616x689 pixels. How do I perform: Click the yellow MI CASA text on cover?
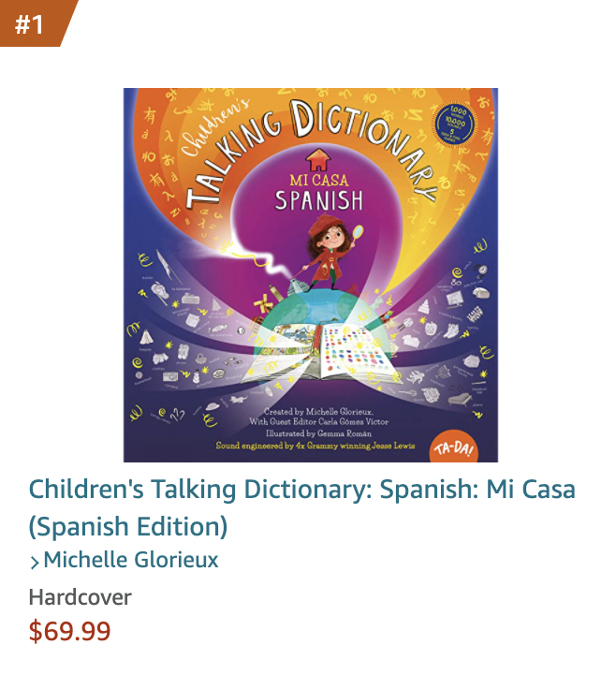(x=319, y=181)
